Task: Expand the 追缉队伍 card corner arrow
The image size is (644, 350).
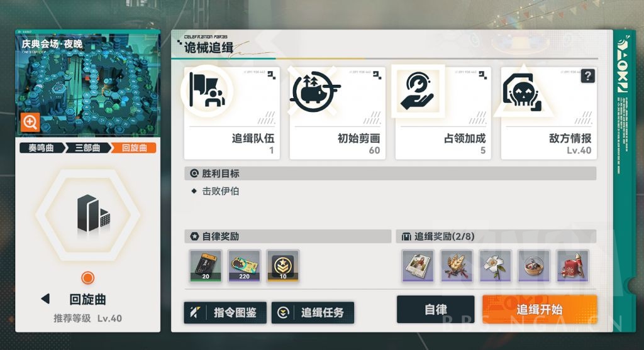Action: point(272,75)
